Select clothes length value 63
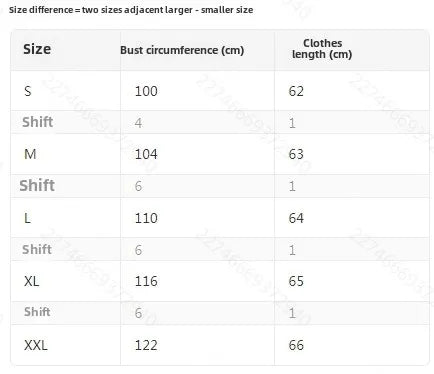This screenshot has height=374, width=434. click(x=296, y=154)
